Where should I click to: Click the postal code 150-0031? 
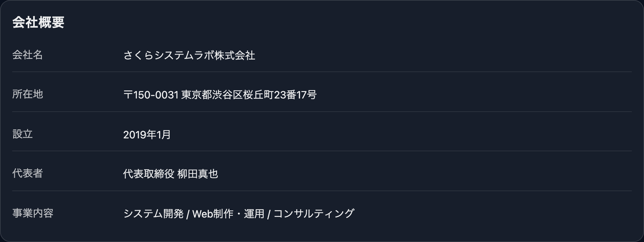tap(156, 95)
